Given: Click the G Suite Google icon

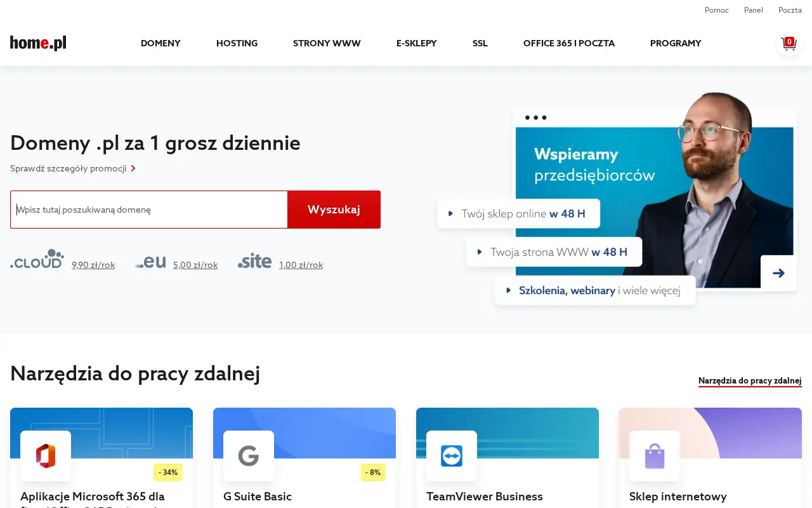Looking at the screenshot, I should coord(249,456).
